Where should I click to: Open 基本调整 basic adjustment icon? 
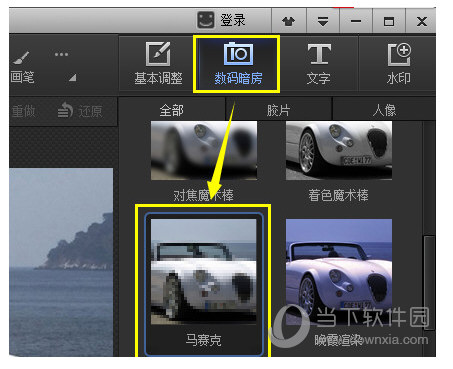point(158,54)
